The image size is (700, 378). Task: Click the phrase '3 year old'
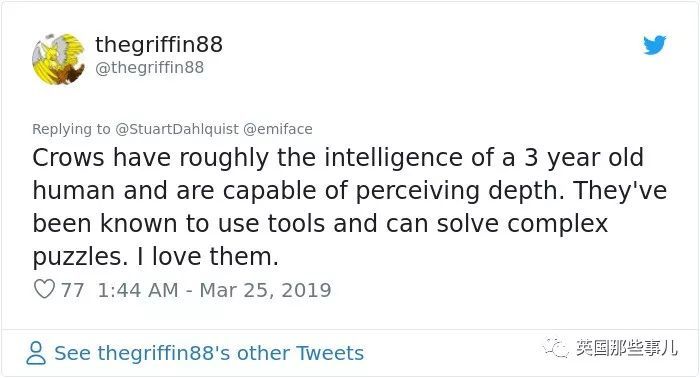[x=584, y=158]
